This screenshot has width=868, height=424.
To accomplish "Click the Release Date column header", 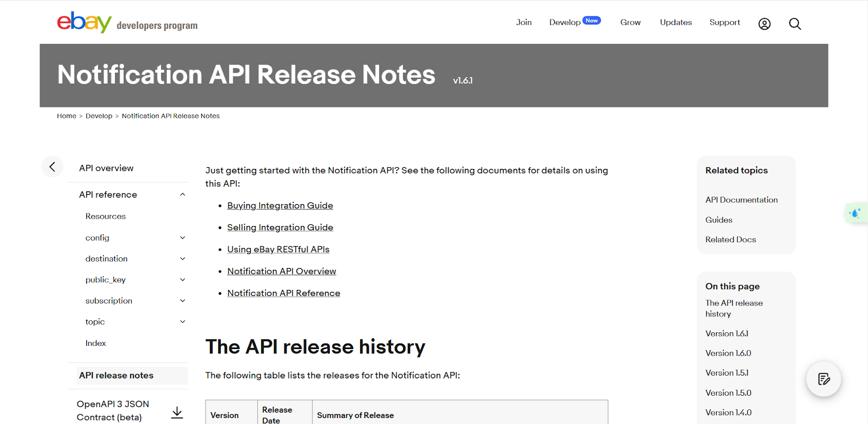I will click(x=277, y=415).
